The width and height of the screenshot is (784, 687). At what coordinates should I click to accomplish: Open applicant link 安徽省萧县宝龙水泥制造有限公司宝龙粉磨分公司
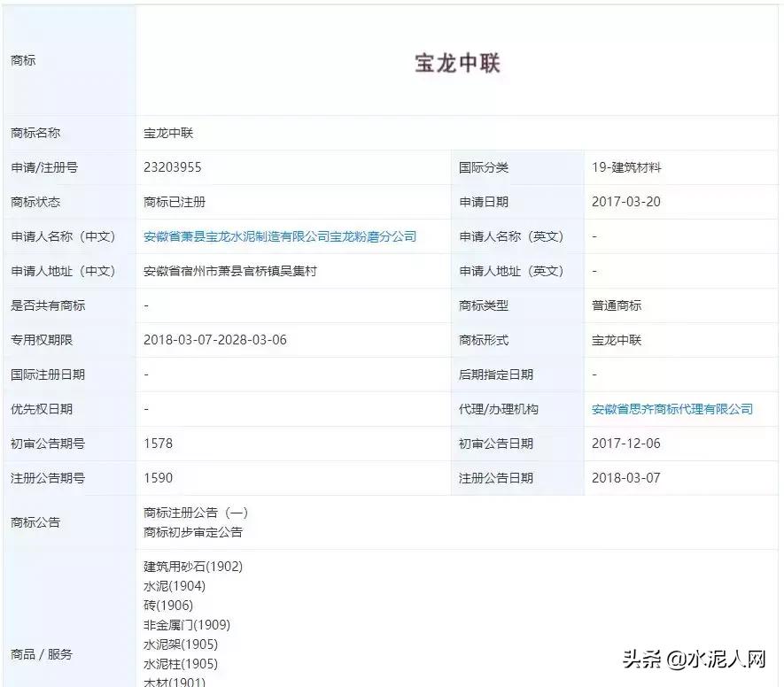[x=280, y=236]
